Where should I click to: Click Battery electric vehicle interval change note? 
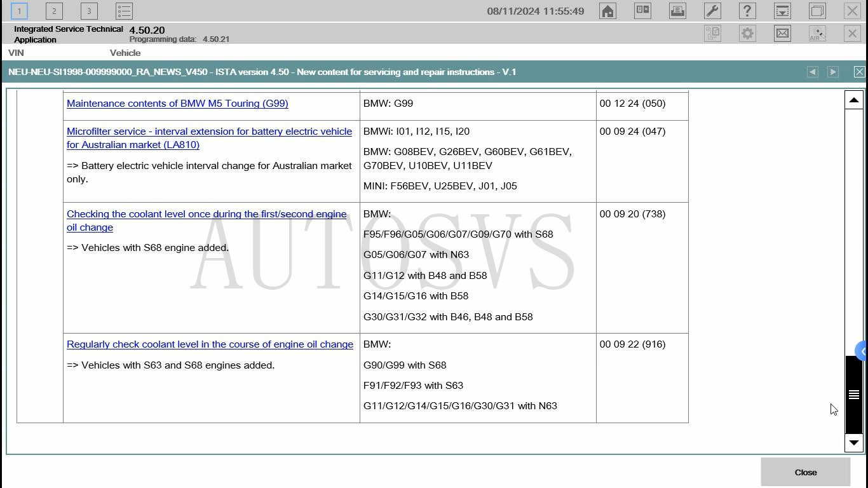coord(209,172)
